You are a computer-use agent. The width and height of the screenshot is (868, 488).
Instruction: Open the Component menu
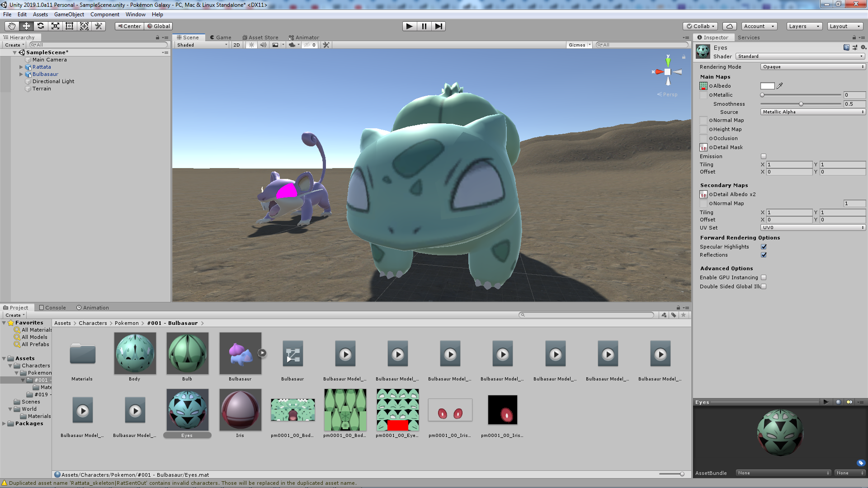click(105, 14)
